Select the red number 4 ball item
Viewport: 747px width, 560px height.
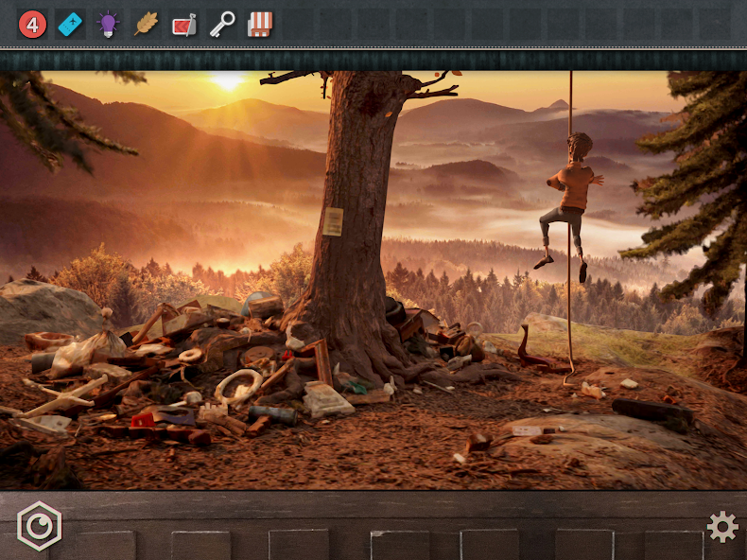[x=32, y=25]
